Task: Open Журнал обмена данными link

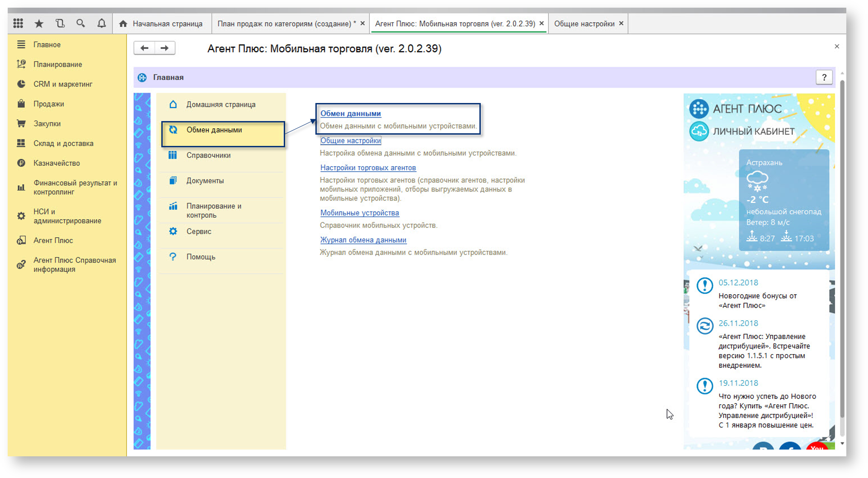Action: [x=363, y=240]
